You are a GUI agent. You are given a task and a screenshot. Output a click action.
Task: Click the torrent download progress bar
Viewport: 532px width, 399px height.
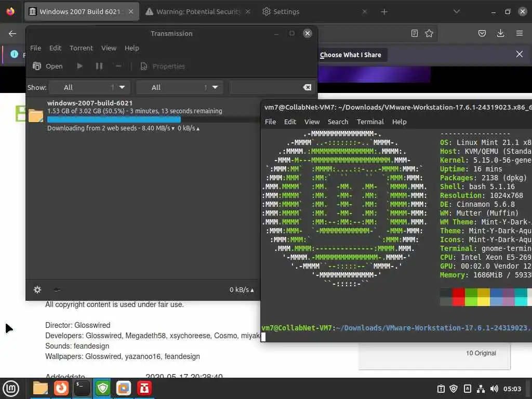[153, 119]
